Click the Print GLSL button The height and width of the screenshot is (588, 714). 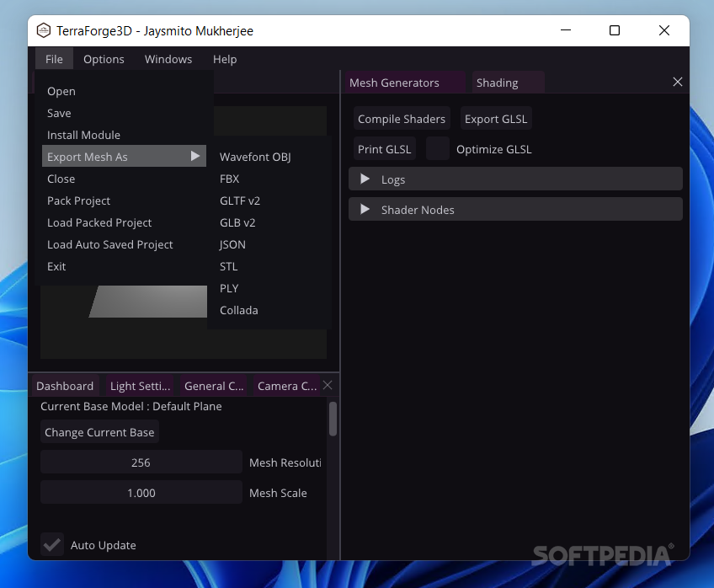(384, 149)
